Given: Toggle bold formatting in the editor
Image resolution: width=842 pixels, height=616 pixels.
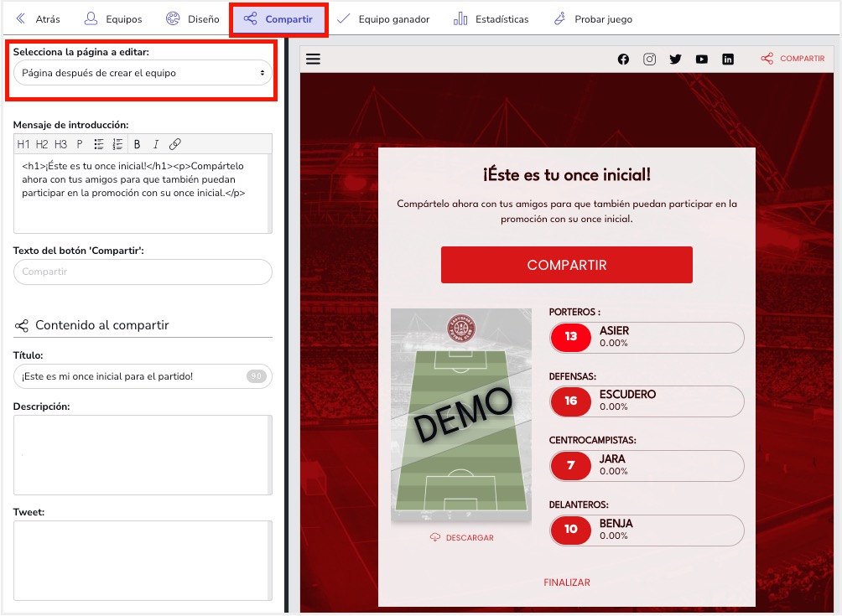Looking at the screenshot, I should pyautogui.click(x=138, y=144).
